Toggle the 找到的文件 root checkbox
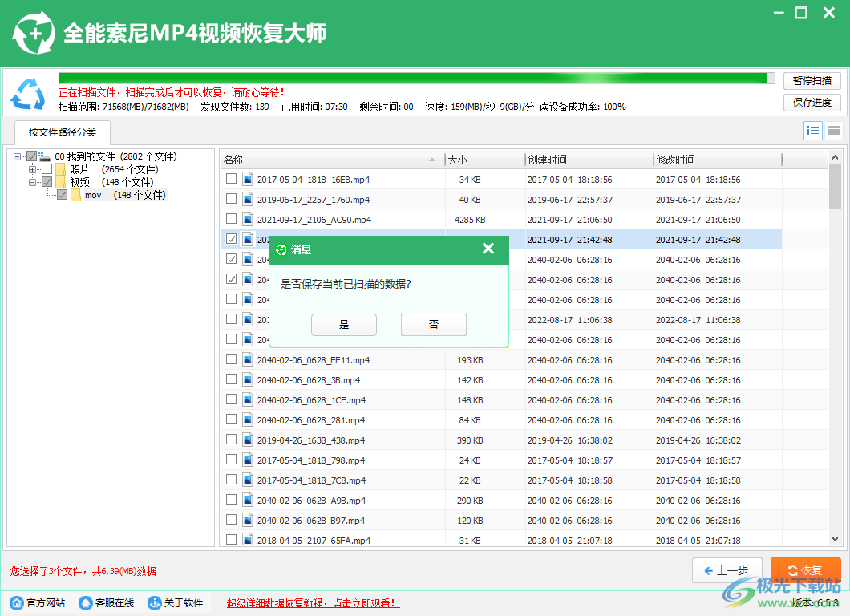Viewport: 850px width, 616px height. (32, 156)
